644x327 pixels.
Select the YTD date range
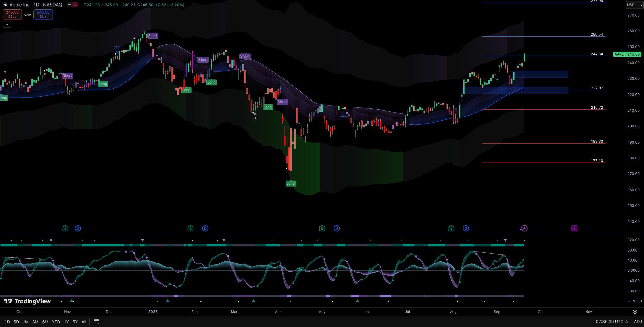(56, 322)
